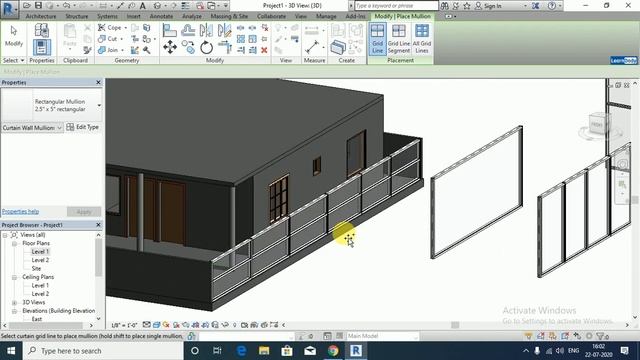Click the Properties palette ribbon button

pyautogui.click(x=42, y=47)
